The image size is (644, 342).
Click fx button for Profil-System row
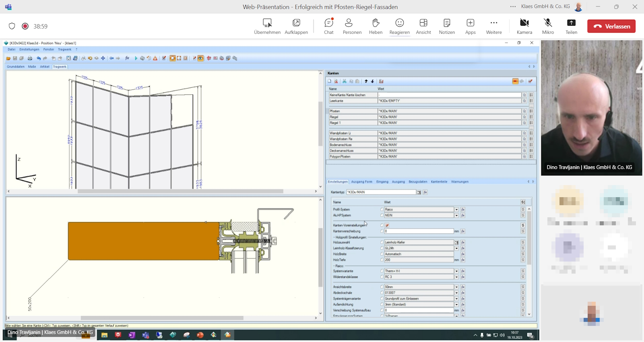coord(463,210)
